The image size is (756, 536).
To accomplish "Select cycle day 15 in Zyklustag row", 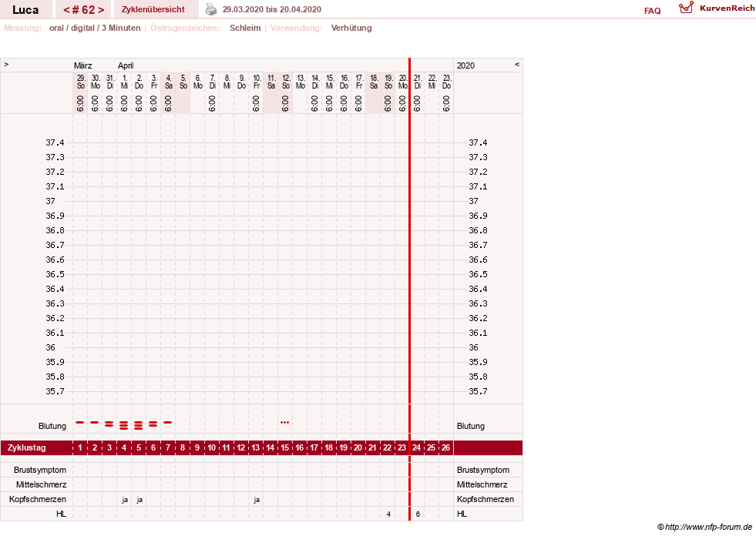I will coord(285,447).
